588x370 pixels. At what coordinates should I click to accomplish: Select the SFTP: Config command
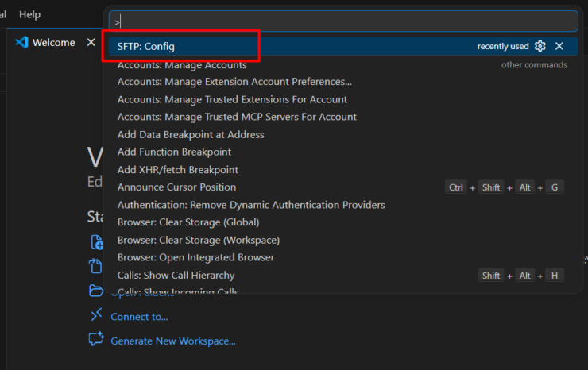[146, 47]
